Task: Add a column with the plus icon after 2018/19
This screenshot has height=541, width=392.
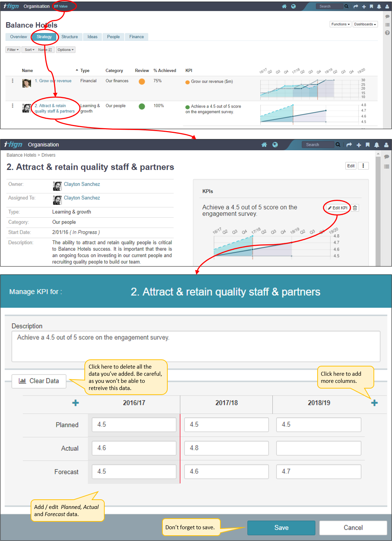Action: [374, 403]
